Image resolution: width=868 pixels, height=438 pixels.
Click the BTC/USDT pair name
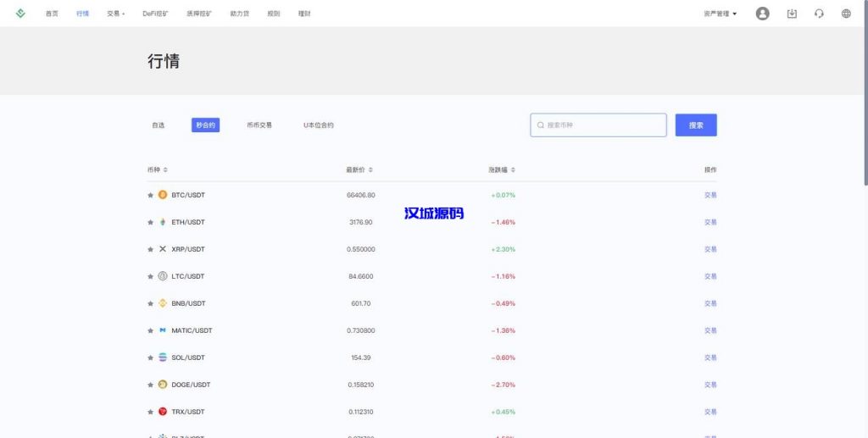[x=188, y=195]
